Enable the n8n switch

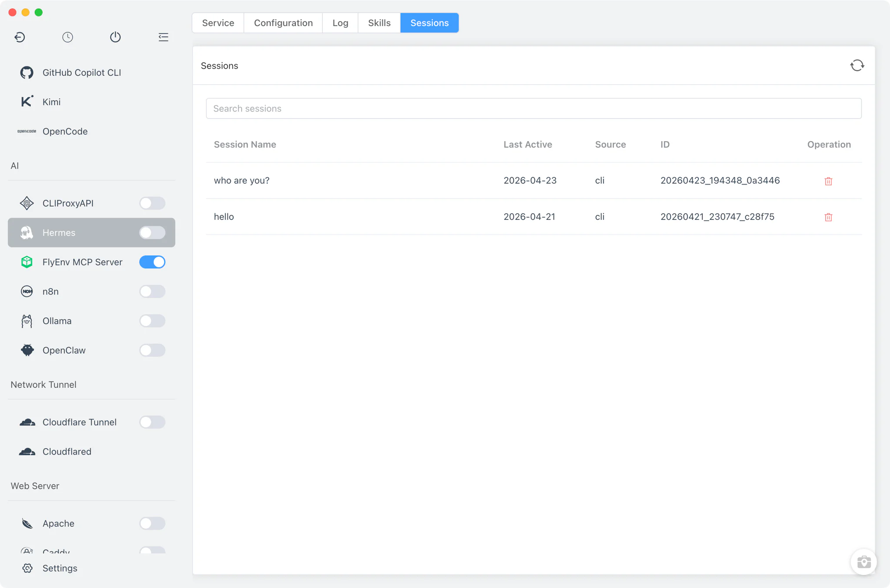pyautogui.click(x=152, y=291)
